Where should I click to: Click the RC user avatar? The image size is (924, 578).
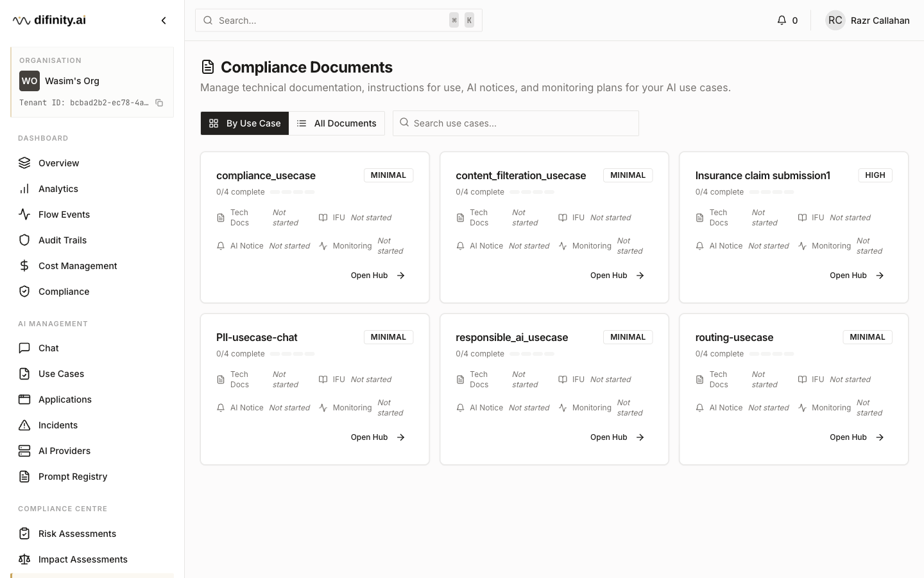point(835,21)
